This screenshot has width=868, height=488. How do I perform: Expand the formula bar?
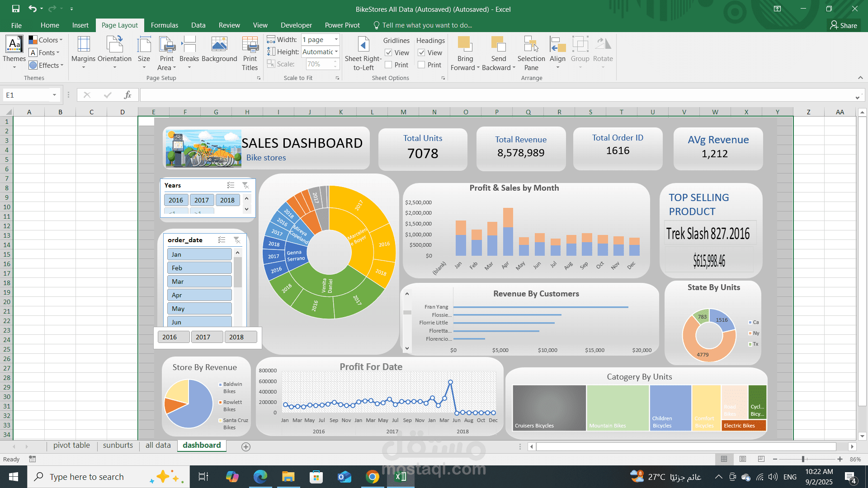point(857,97)
